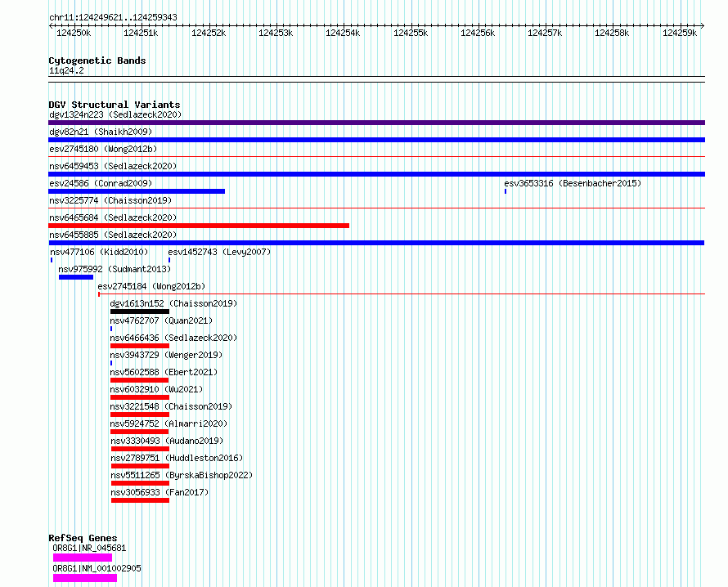Select the dark purple dgv1324n223 variant bar
Image resolution: width=728 pixels, height=587 pixels.
point(376,123)
